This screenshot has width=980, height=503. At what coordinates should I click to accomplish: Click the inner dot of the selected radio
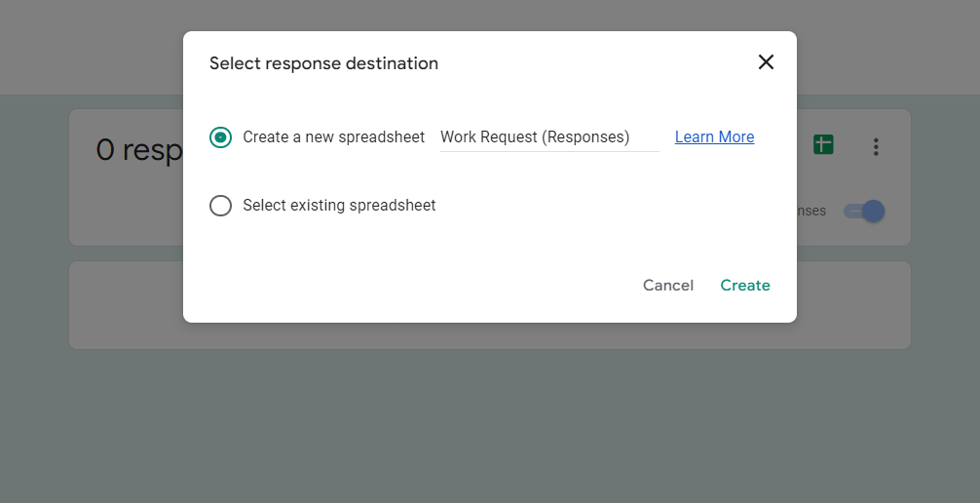click(x=221, y=137)
